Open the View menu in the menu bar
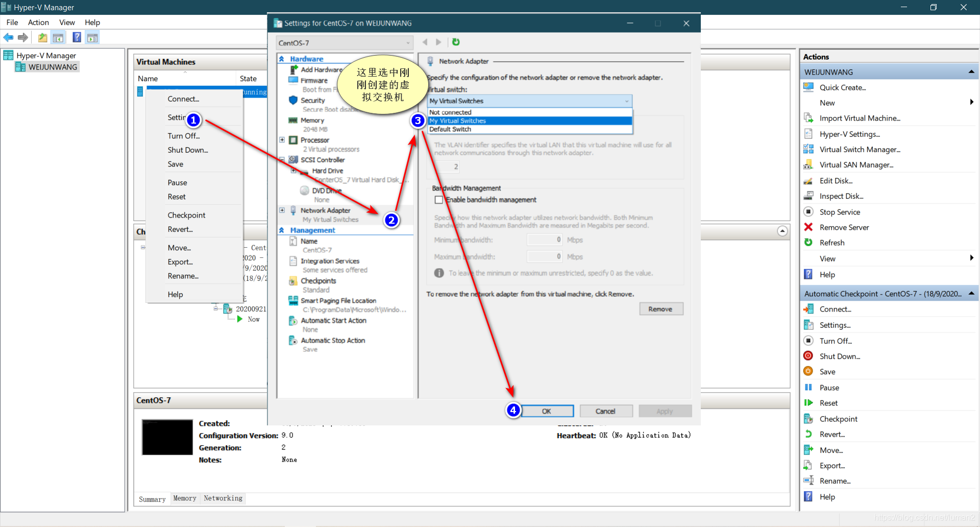The height and width of the screenshot is (527, 980). pyautogui.click(x=67, y=22)
